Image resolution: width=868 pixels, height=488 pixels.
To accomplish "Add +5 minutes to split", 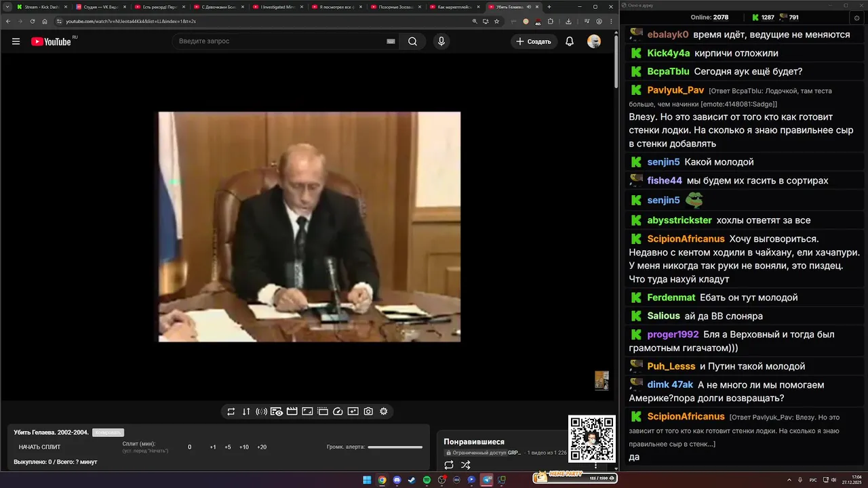I will click(x=228, y=447).
